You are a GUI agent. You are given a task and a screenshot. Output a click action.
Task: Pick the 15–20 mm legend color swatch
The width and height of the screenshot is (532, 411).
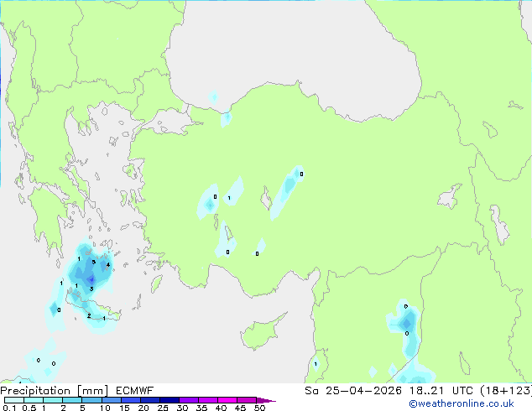click(x=130, y=400)
